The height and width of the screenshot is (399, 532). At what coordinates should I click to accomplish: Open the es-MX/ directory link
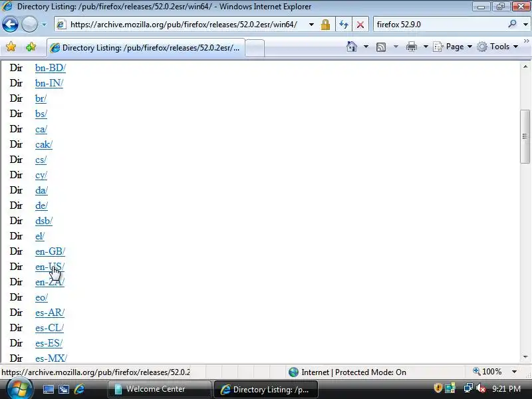(x=51, y=358)
